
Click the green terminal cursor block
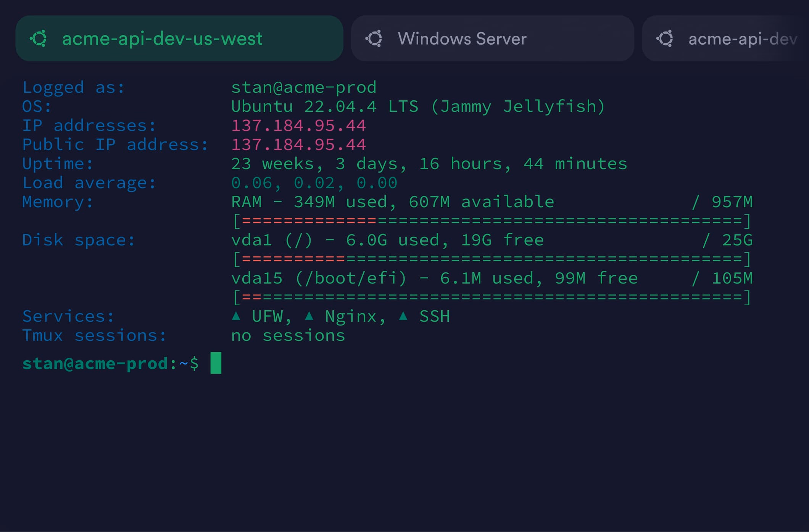point(216,363)
